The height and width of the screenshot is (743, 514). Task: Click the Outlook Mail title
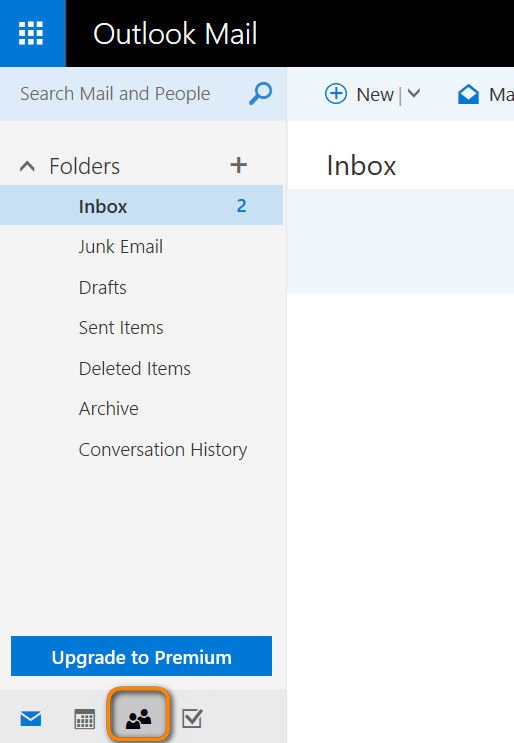pos(175,34)
